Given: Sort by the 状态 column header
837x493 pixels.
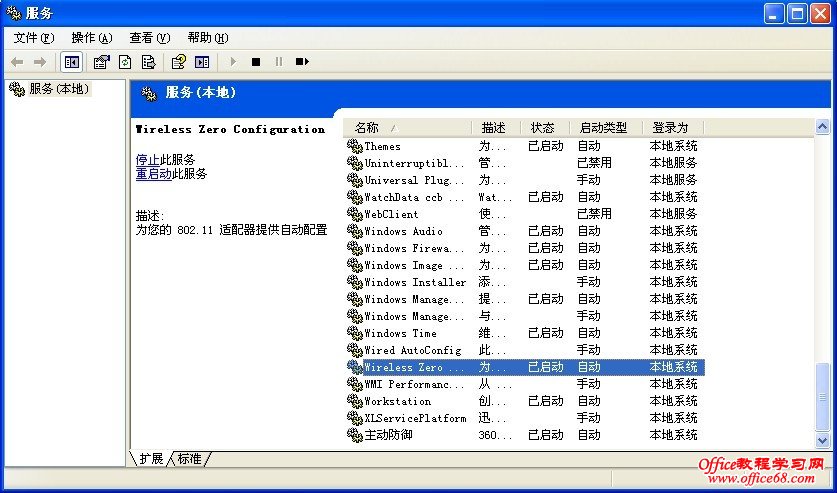Looking at the screenshot, I should coord(545,128).
